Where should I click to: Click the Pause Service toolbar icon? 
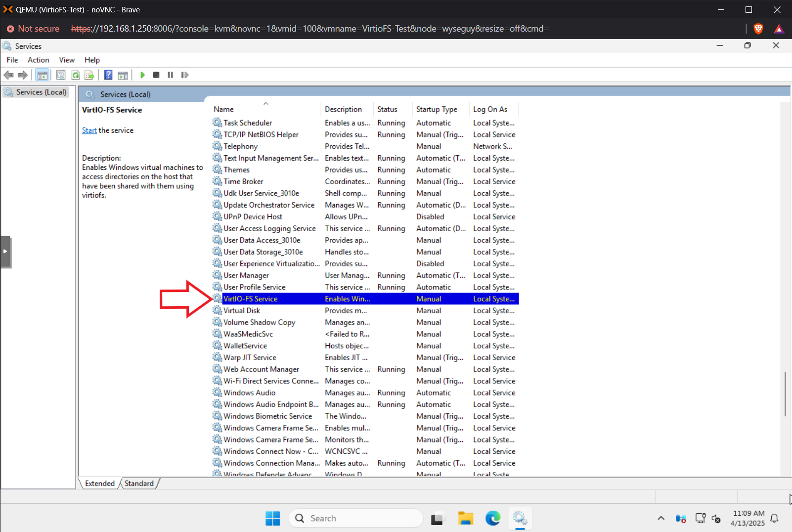click(x=170, y=75)
